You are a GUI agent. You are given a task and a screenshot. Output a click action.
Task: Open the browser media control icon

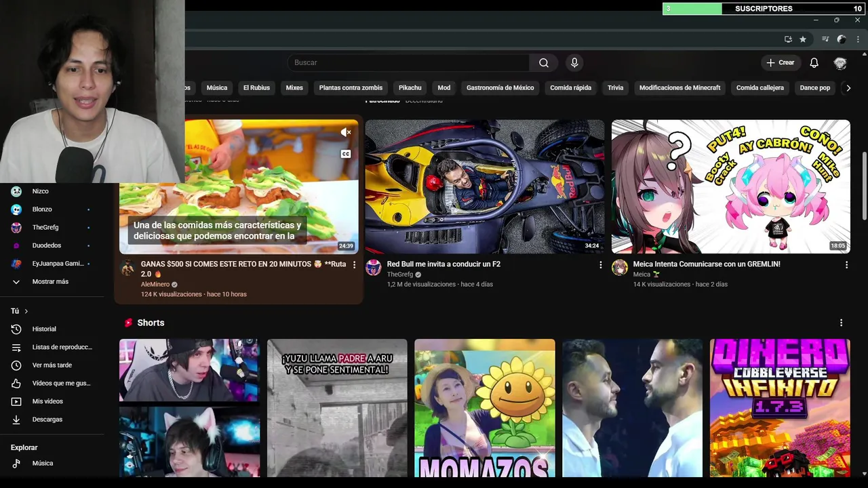coord(825,39)
